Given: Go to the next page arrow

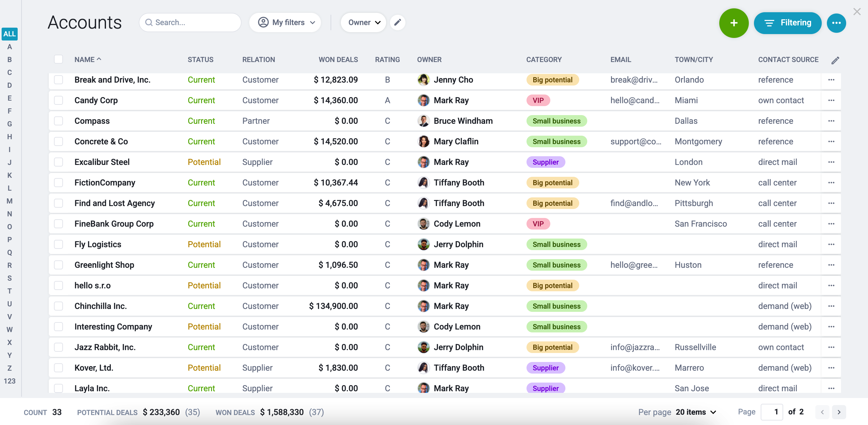Looking at the screenshot, I should [839, 412].
